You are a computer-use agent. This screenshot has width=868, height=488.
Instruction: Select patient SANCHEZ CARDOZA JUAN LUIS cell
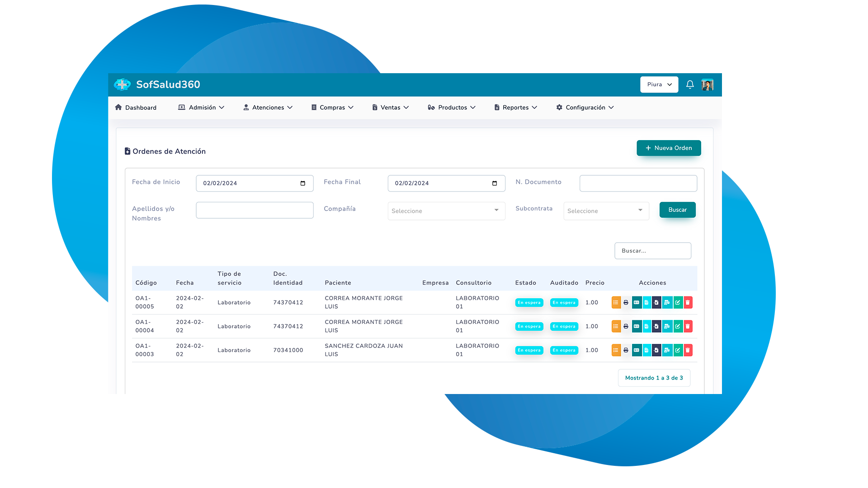[363, 350]
